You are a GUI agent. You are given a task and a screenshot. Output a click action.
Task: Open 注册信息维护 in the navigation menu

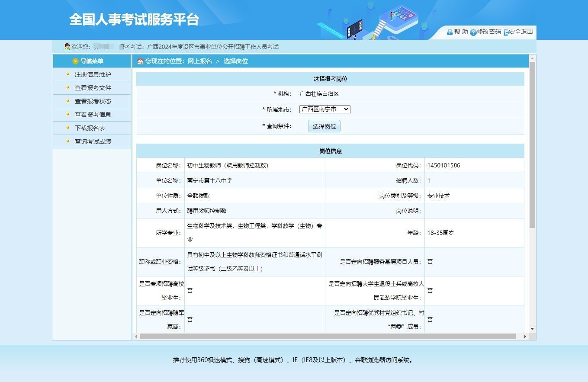pyautogui.click(x=93, y=74)
